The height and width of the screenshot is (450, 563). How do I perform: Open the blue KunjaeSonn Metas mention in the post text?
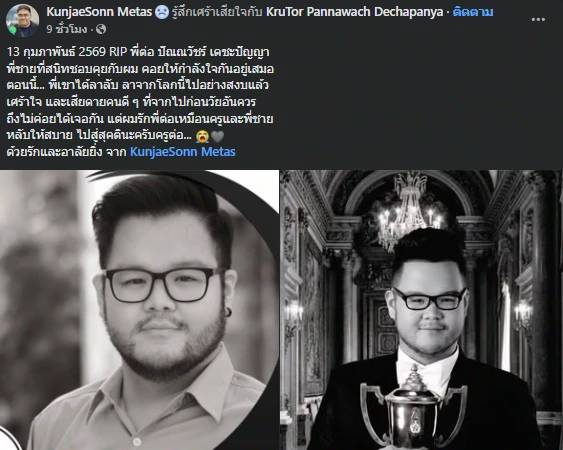coord(182,152)
